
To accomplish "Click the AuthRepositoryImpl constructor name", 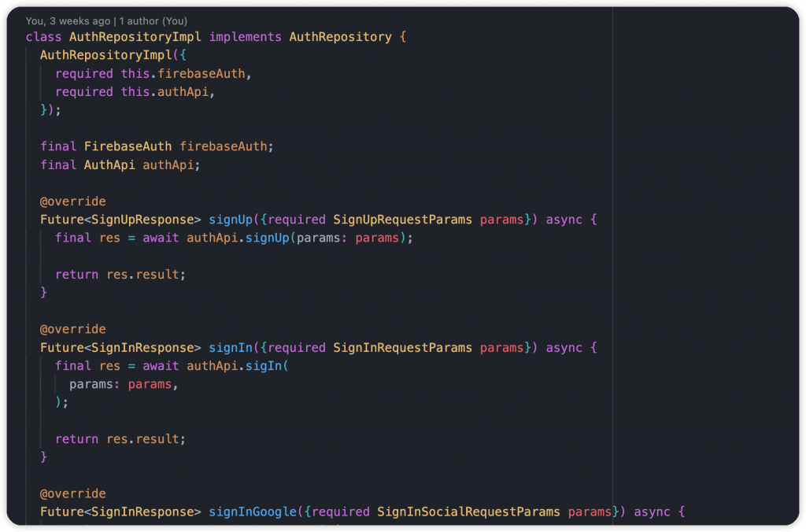I will pos(106,55).
